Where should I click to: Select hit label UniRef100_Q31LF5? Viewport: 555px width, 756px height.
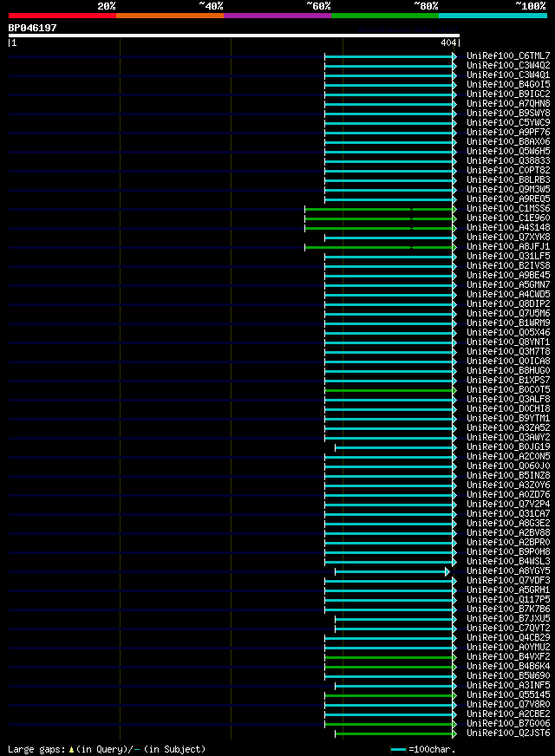click(x=508, y=256)
